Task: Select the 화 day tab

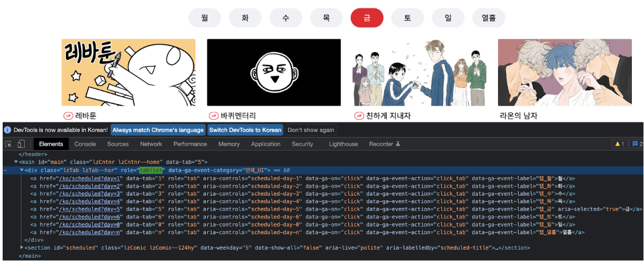Action: 245,18
